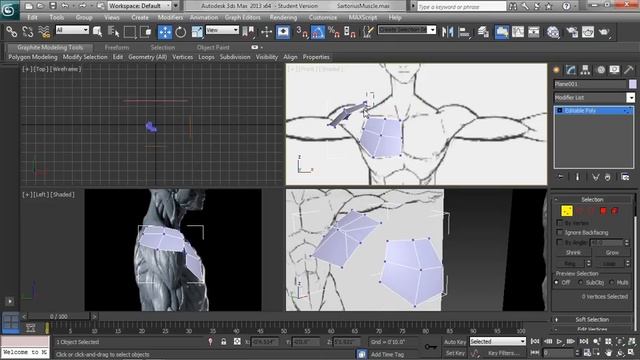The height and width of the screenshot is (360, 640).
Task: Open the 3ds Max application menu logo
Action: 9,9
